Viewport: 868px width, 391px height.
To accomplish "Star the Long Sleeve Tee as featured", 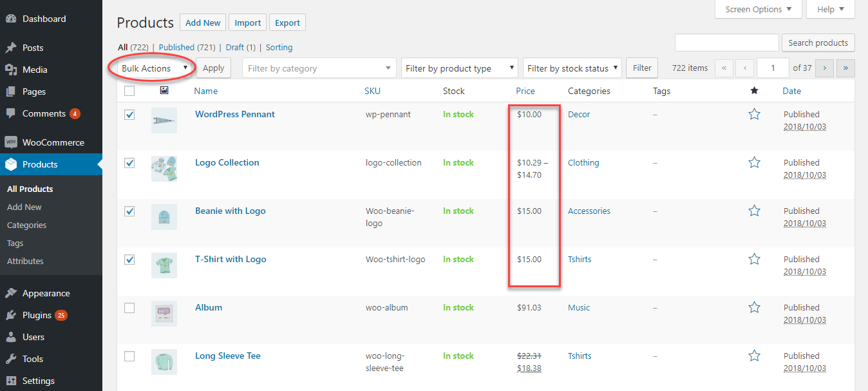I will tap(755, 356).
